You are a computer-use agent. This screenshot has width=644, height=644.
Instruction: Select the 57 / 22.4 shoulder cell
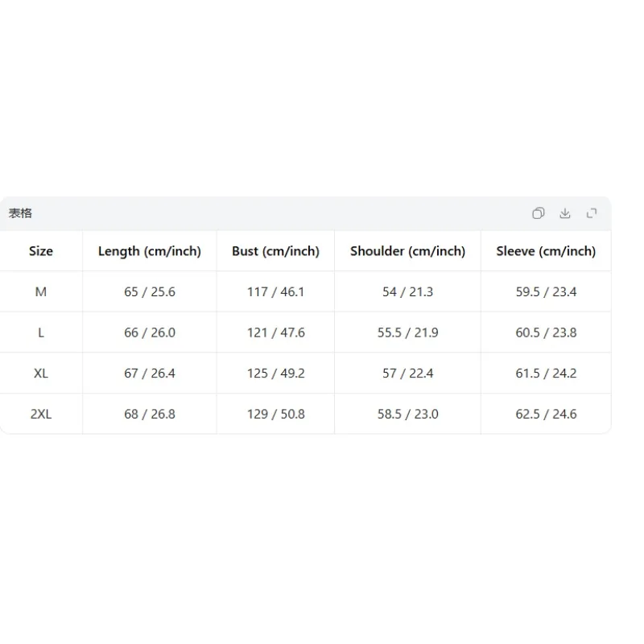click(408, 373)
